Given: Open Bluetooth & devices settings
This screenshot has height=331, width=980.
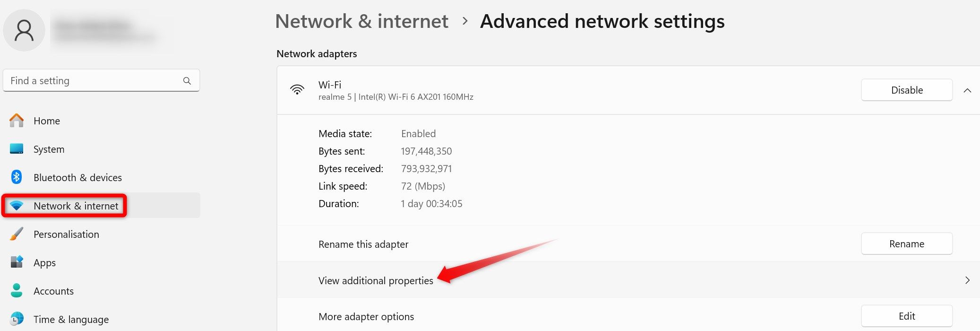Looking at the screenshot, I should (77, 177).
